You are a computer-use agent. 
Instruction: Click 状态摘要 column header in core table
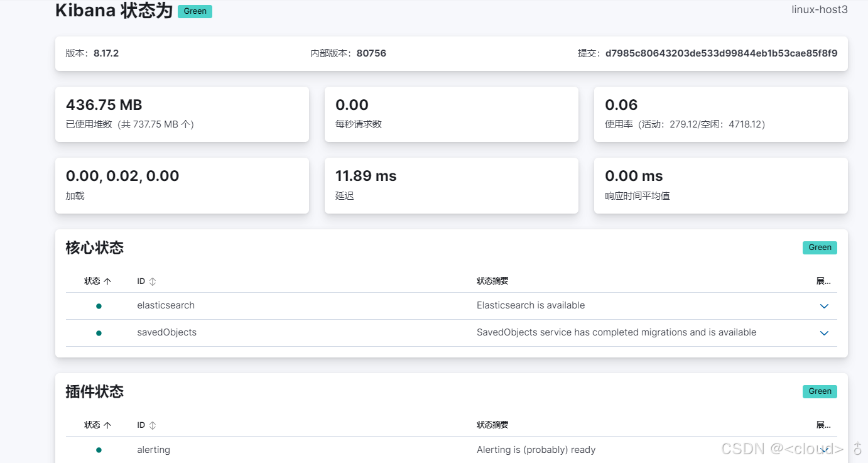pos(492,281)
